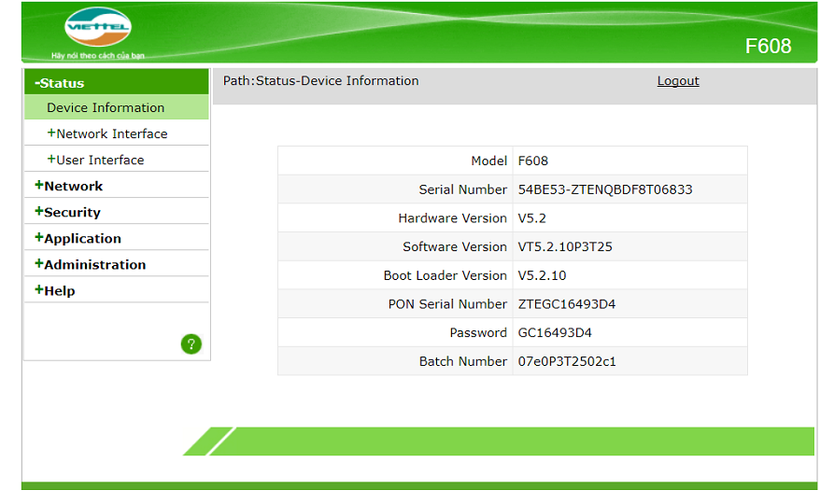The image size is (834, 504).
Task: Expand the Application menu section
Action: 78,238
